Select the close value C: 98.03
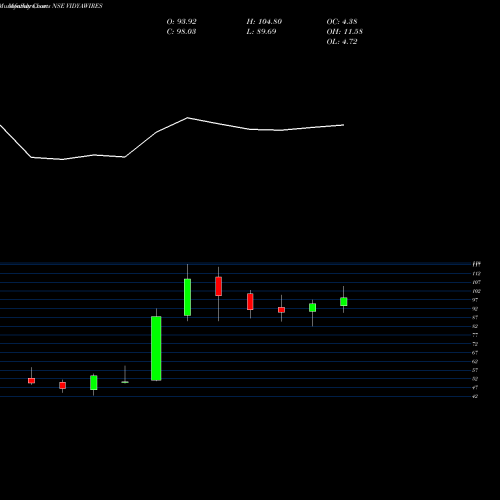Screen dimensions: 500x500 pyautogui.click(x=181, y=32)
